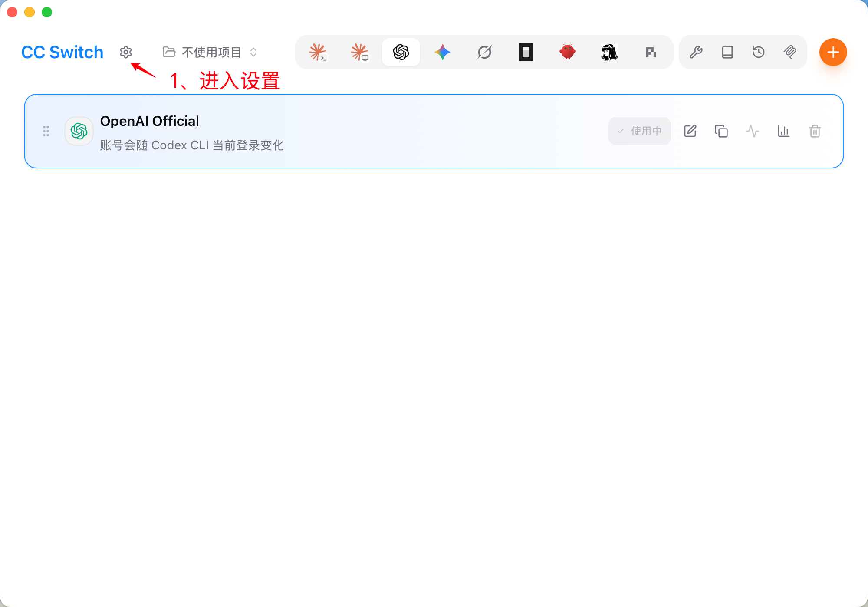Viewport: 868px width, 607px height.
Task: Select the black square app tab
Action: click(x=526, y=52)
